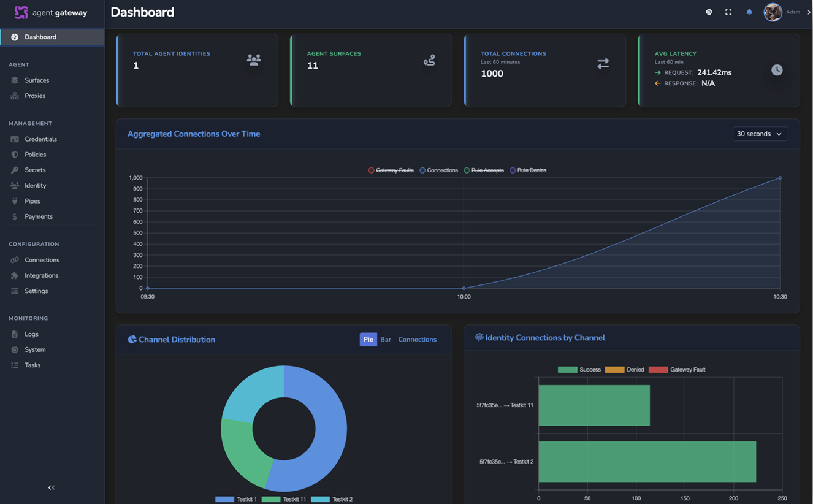
Task: Click the agent gateway logo icon
Action: [21, 12]
